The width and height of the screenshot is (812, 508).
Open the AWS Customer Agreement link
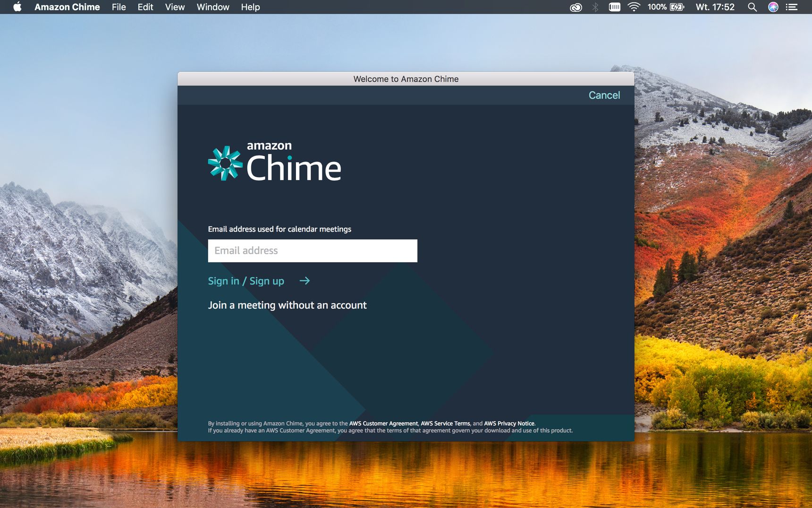[x=383, y=423]
